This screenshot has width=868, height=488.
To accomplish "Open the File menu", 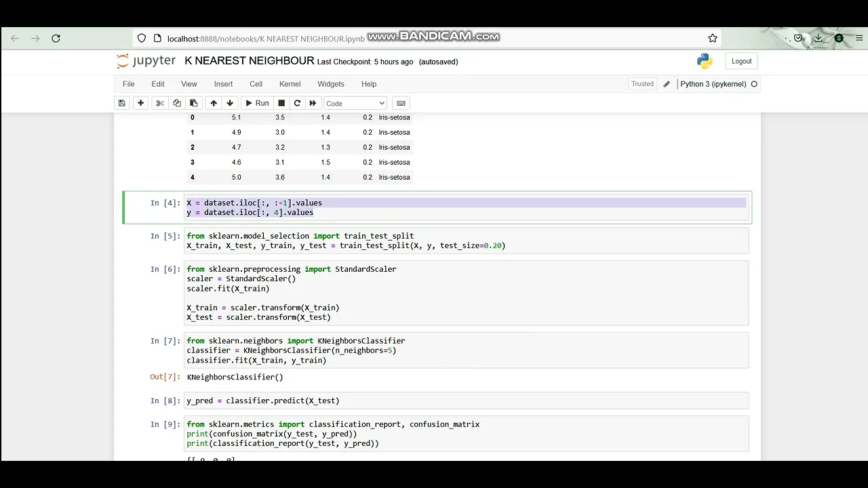I will [128, 84].
